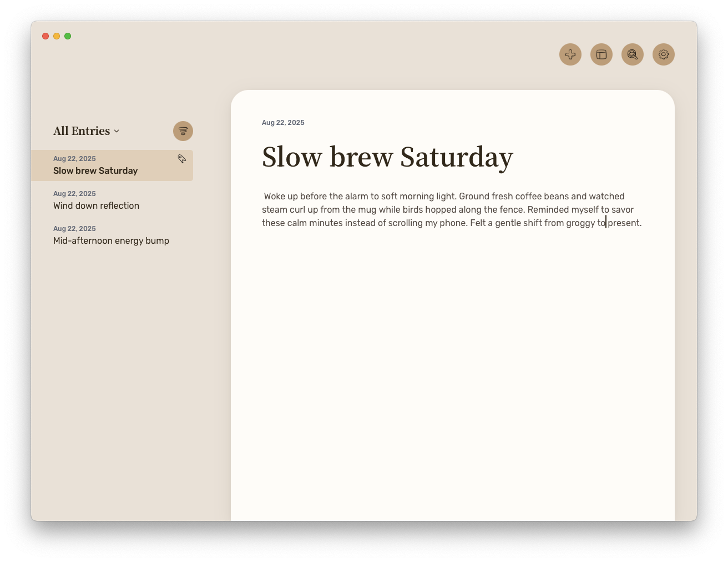The width and height of the screenshot is (728, 562).
Task: Create a new journal entry
Action: pos(570,54)
